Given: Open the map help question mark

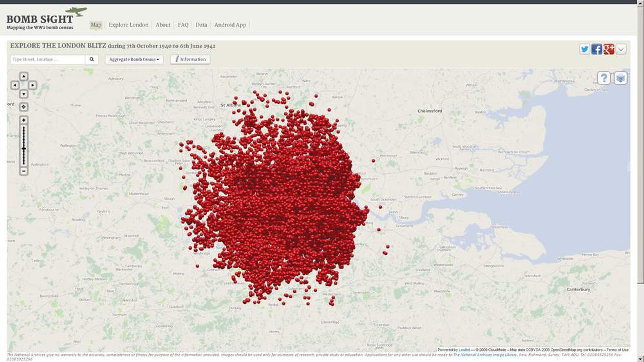Looking at the screenshot, I should tap(604, 78).
